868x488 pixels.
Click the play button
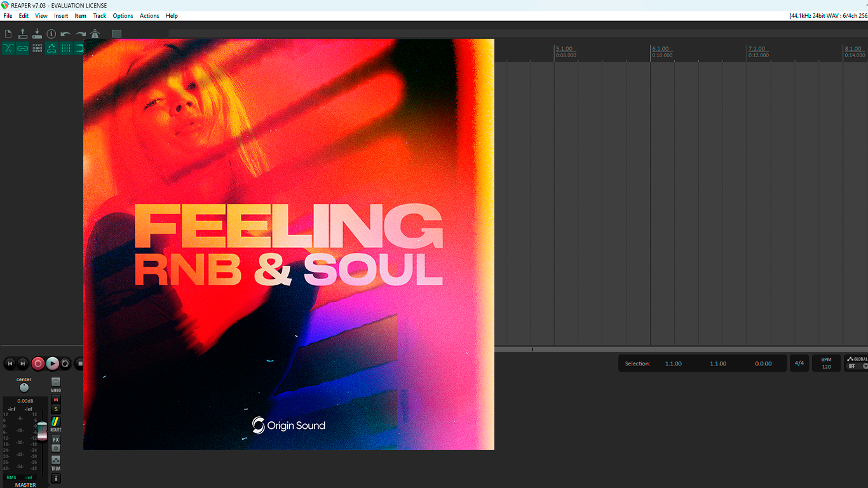pyautogui.click(x=52, y=363)
